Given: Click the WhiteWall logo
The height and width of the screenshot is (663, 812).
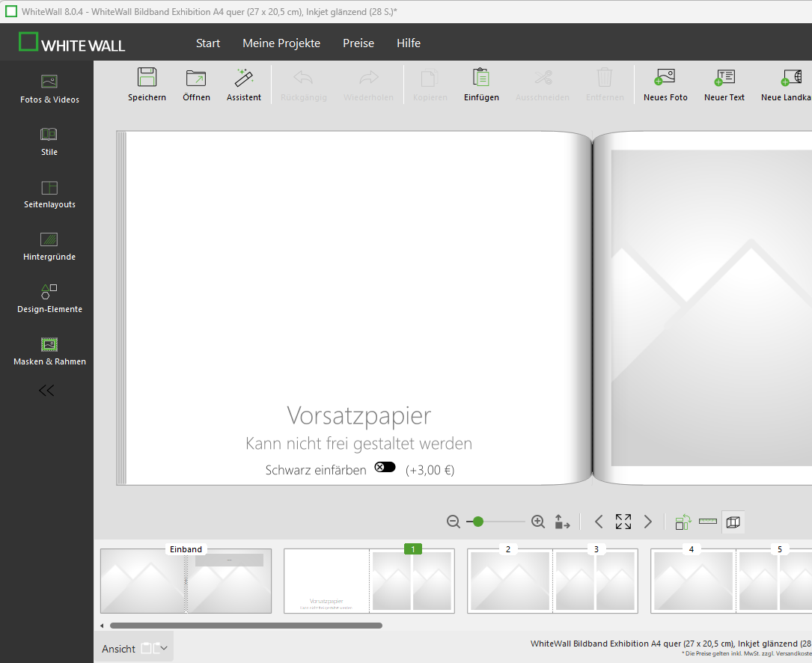Looking at the screenshot, I should [x=72, y=43].
